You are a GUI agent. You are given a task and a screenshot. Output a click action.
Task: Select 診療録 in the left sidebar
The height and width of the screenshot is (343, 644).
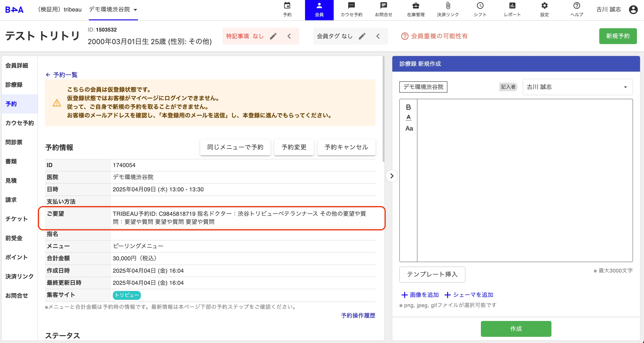14,85
